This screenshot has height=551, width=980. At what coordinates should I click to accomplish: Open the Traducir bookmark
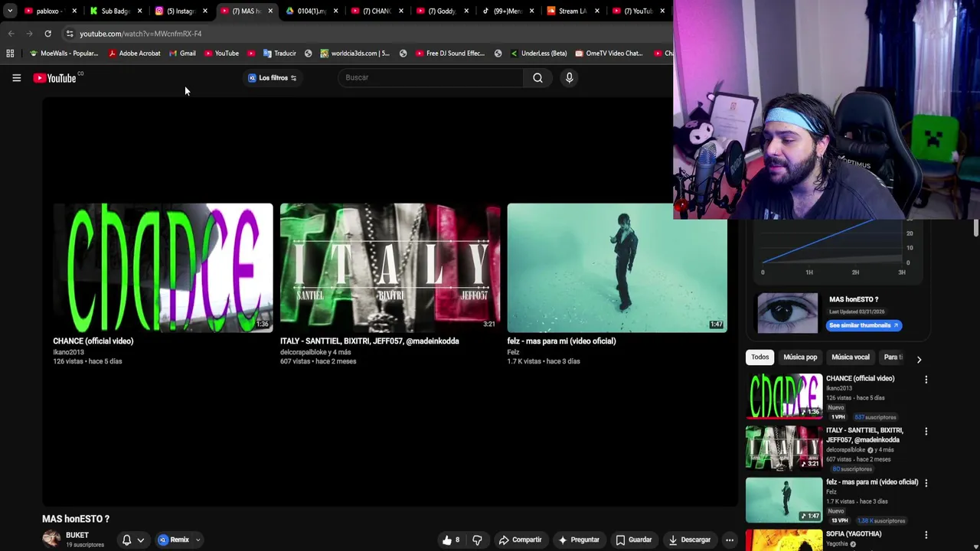point(279,54)
